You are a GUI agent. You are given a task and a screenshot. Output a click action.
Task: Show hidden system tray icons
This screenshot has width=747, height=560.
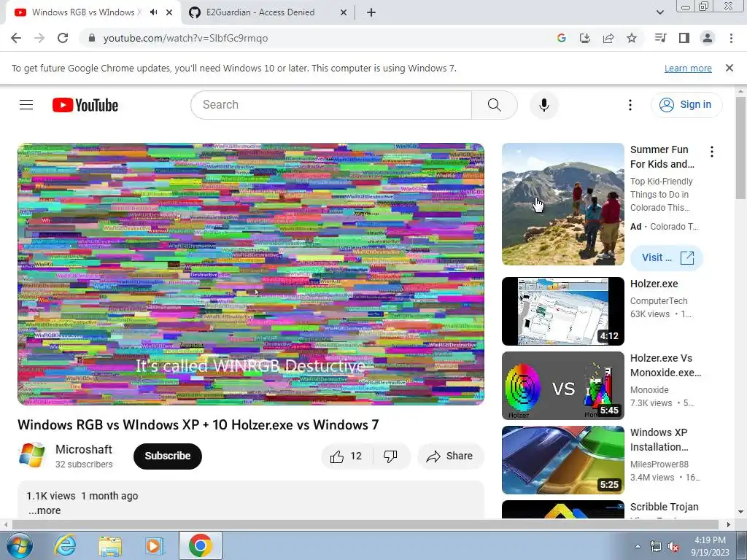[x=638, y=546]
